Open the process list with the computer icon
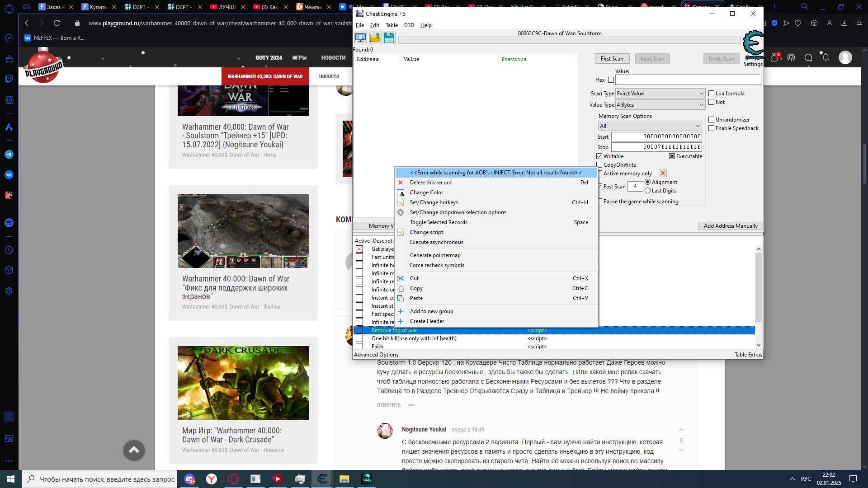The image size is (868, 488). tap(360, 38)
